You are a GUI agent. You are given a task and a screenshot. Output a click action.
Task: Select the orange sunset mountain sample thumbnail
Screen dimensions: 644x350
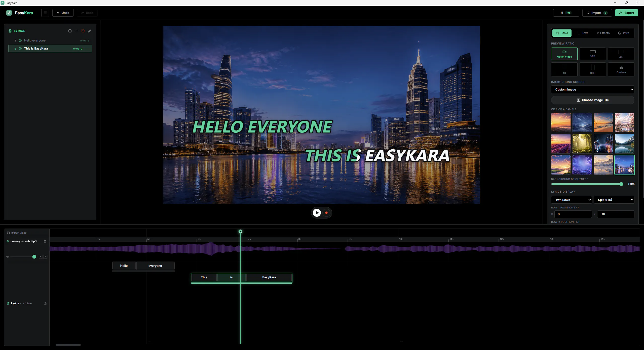click(x=561, y=122)
